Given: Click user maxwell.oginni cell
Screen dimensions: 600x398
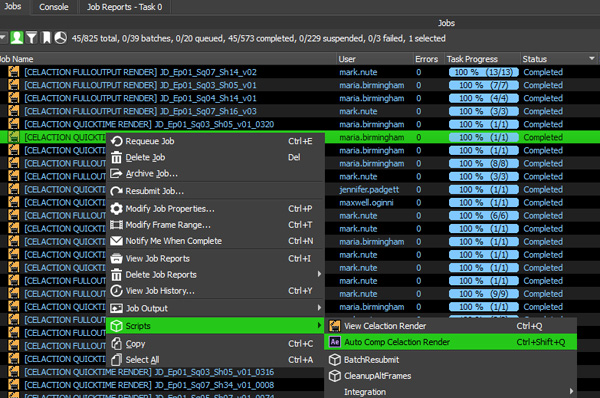Looking at the screenshot, I should coord(366,202).
